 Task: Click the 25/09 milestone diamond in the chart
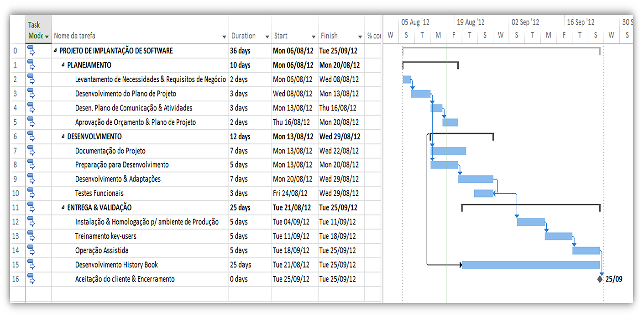[x=600, y=279]
